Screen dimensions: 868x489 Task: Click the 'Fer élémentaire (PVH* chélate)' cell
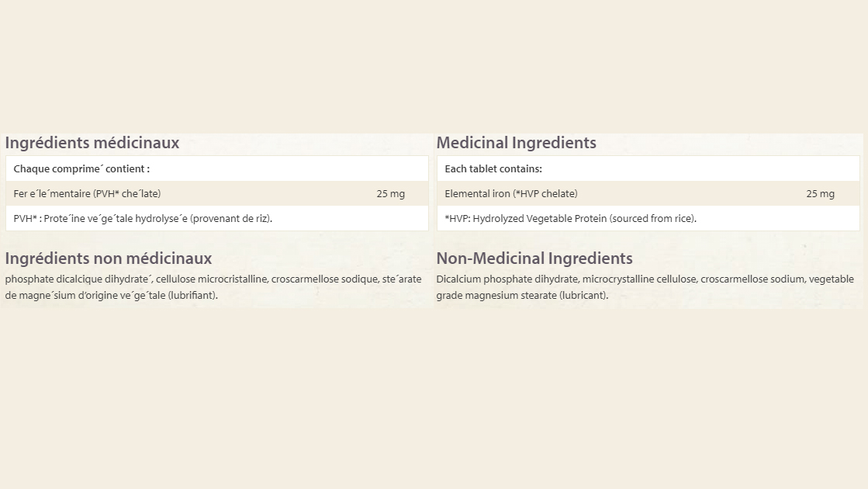[x=87, y=193]
